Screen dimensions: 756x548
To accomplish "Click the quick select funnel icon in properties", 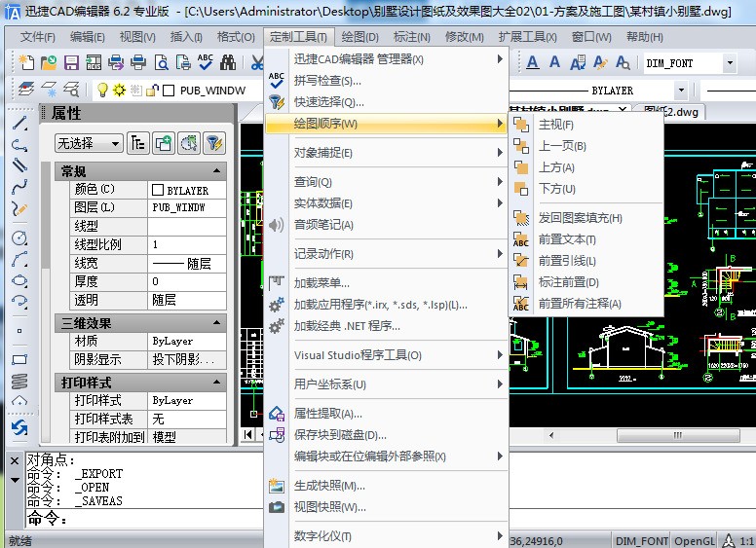I will point(215,143).
